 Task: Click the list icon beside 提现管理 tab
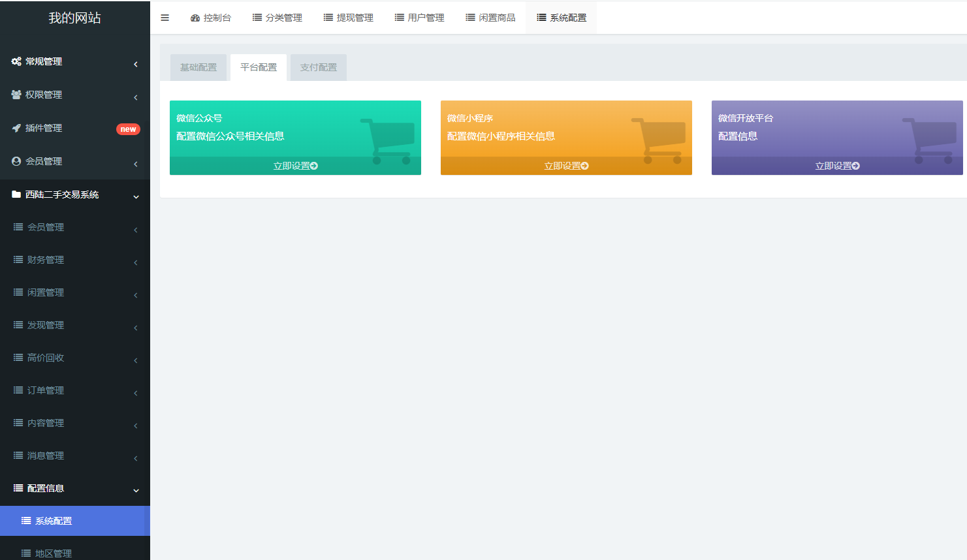pos(328,18)
